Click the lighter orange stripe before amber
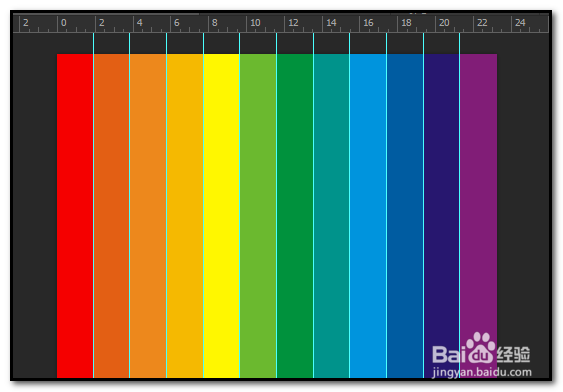The width and height of the screenshot is (563, 392). (148, 216)
